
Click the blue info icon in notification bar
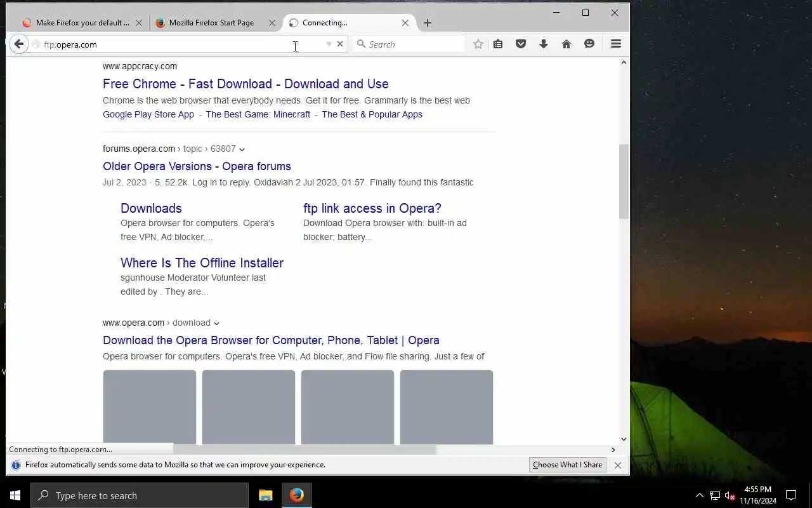[16, 465]
